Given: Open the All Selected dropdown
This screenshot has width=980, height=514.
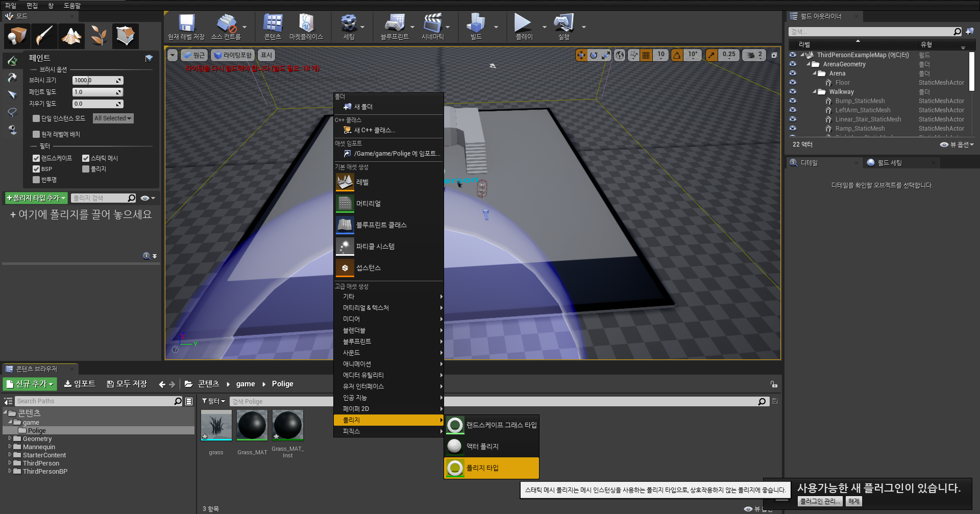Looking at the screenshot, I should click(x=113, y=118).
